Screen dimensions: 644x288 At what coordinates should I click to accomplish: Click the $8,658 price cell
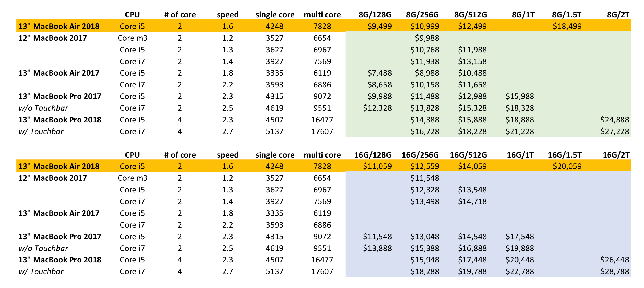[380, 85]
